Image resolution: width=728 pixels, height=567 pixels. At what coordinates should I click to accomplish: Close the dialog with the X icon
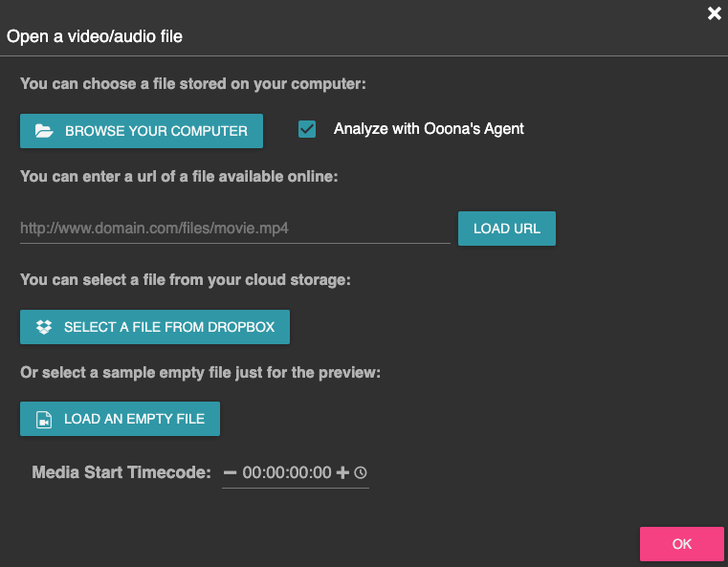(x=714, y=13)
